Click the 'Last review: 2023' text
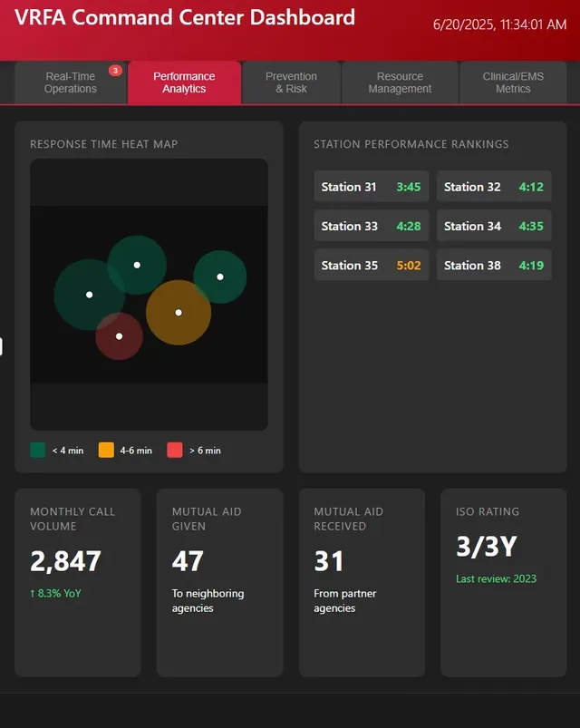This screenshot has height=728, width=580. pos(496,578)
